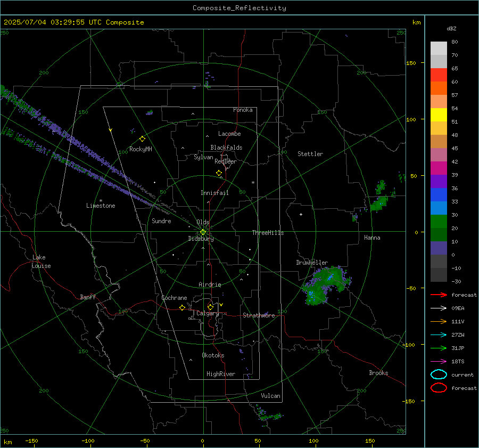Click the ThreeHills label
This screenshot has height=448, width=479.
(268, 233)
